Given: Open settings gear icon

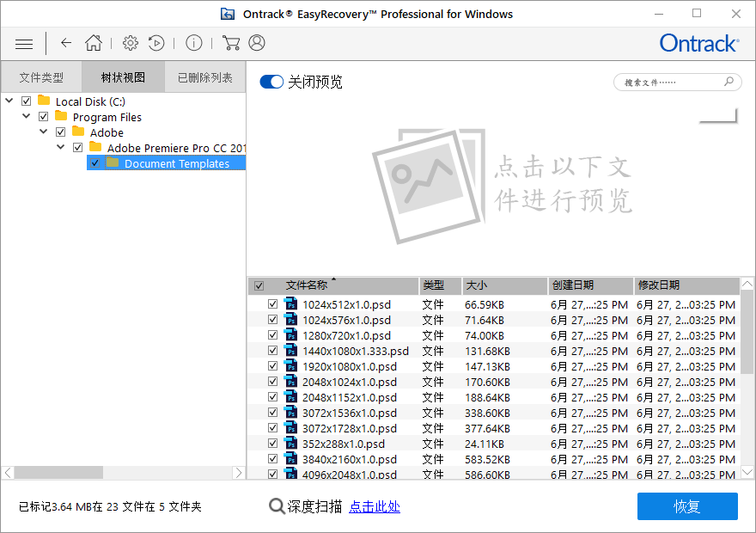Looking at the screenshot, I should [130, 43].
